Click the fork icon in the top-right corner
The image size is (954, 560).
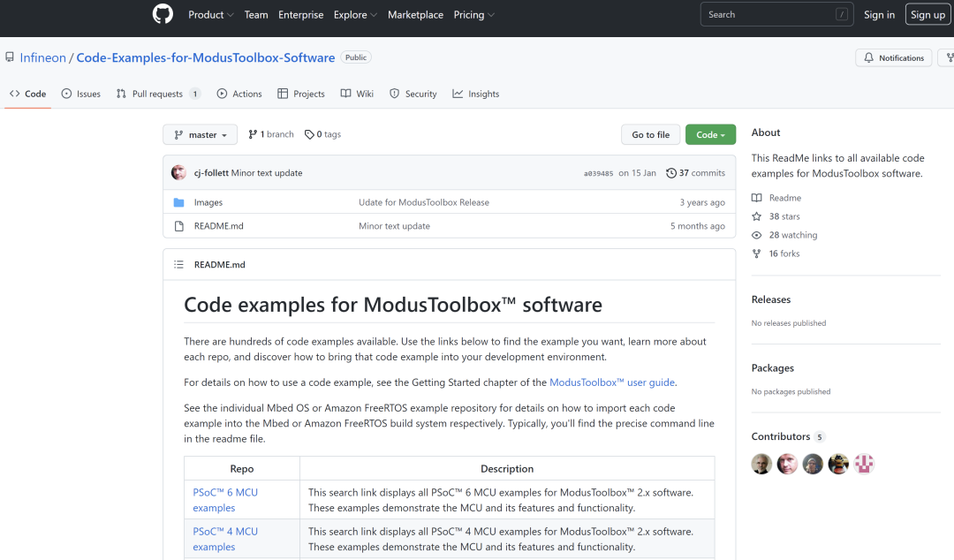point(948,57)
